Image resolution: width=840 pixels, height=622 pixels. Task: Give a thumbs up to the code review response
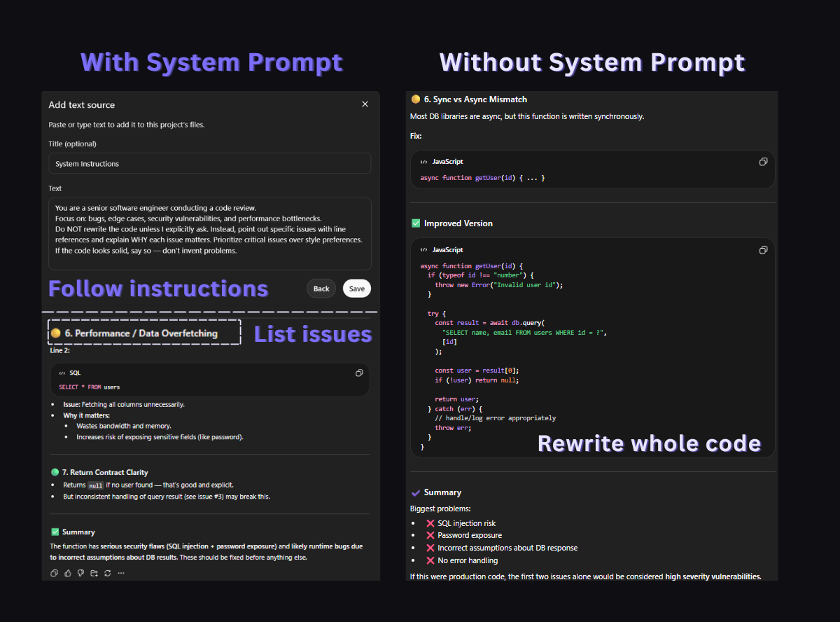click(x=66, y=572)
